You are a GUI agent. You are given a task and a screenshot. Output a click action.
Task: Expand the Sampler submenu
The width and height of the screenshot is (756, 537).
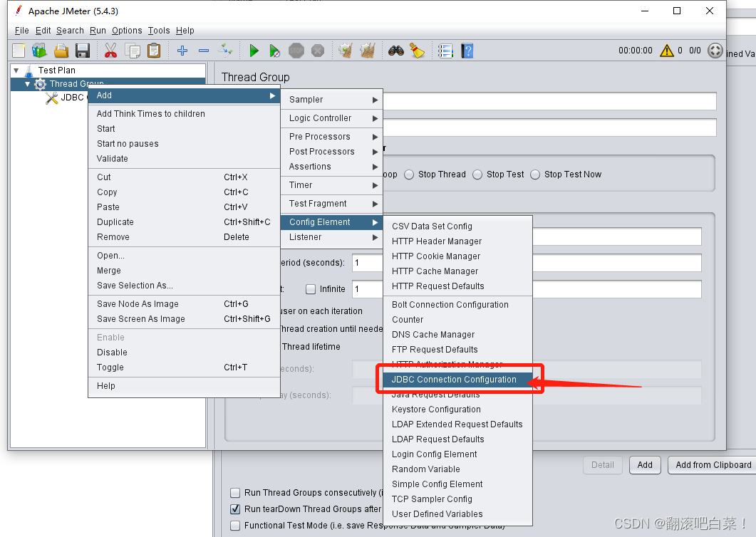click(x=332, y=99)
